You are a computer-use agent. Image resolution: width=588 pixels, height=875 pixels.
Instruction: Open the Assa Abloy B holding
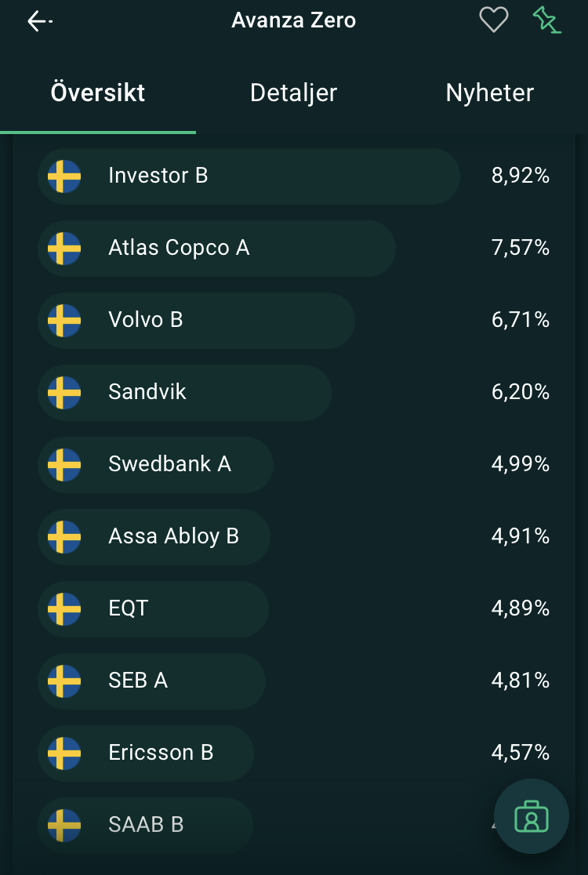pos(173,537)
